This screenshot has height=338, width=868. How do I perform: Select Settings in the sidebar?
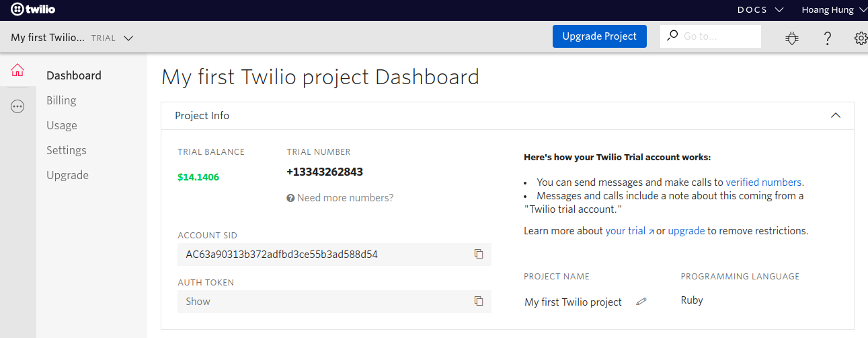point(67,150)
